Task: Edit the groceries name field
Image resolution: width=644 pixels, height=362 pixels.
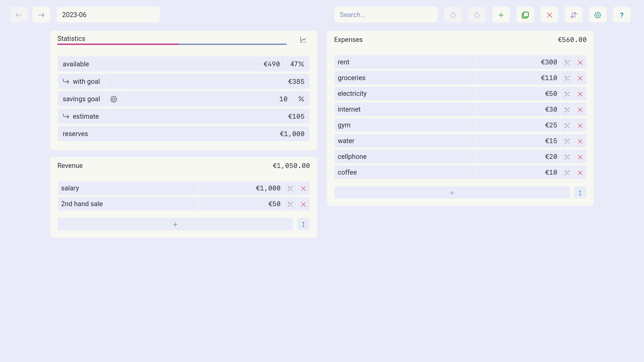Action: (405, 78)
